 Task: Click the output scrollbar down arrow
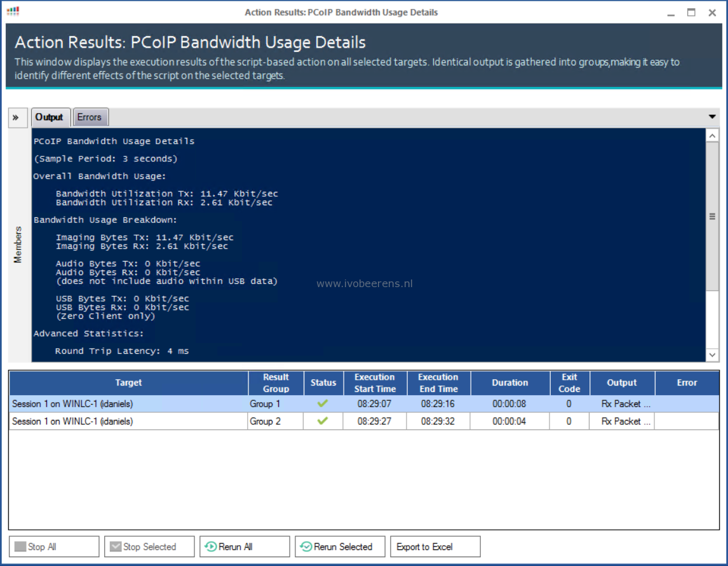coord(712,355)
